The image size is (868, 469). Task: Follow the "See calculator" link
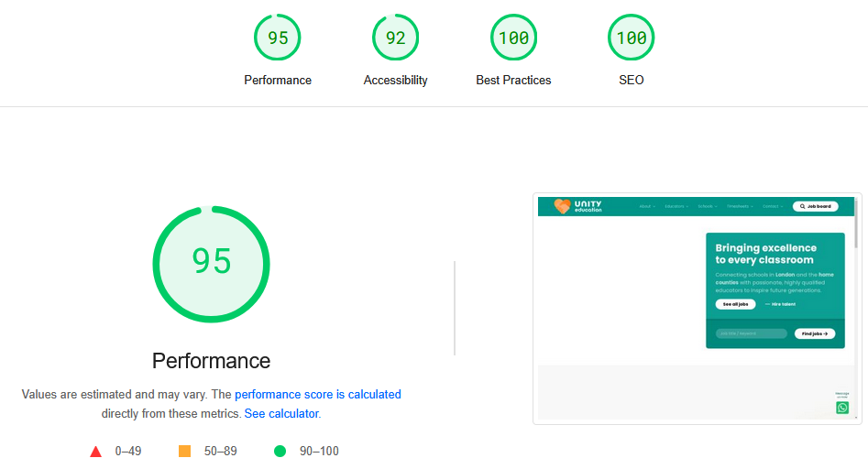281,414
